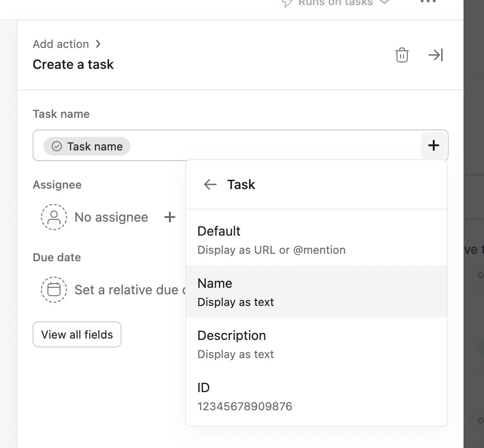
Task: Expand the Add action breadcrumb chevron
Action: 98,43
